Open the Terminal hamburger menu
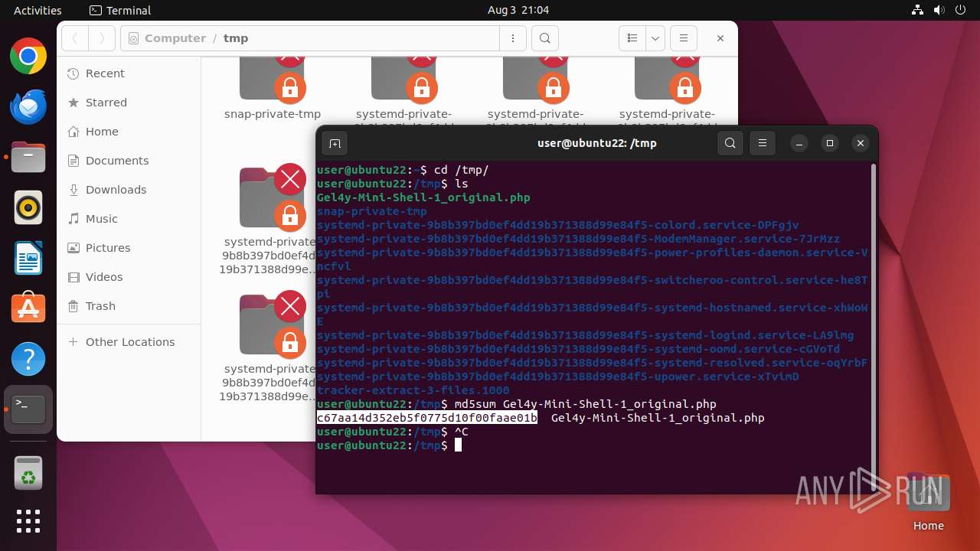980x551 pixels. (763, 143)
